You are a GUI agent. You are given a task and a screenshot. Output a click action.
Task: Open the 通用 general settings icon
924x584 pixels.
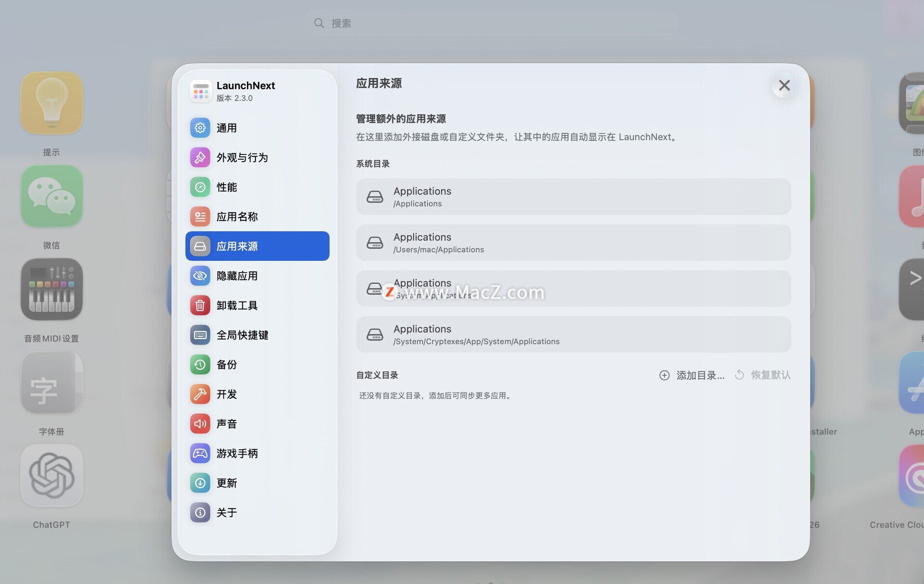point(200,128)
